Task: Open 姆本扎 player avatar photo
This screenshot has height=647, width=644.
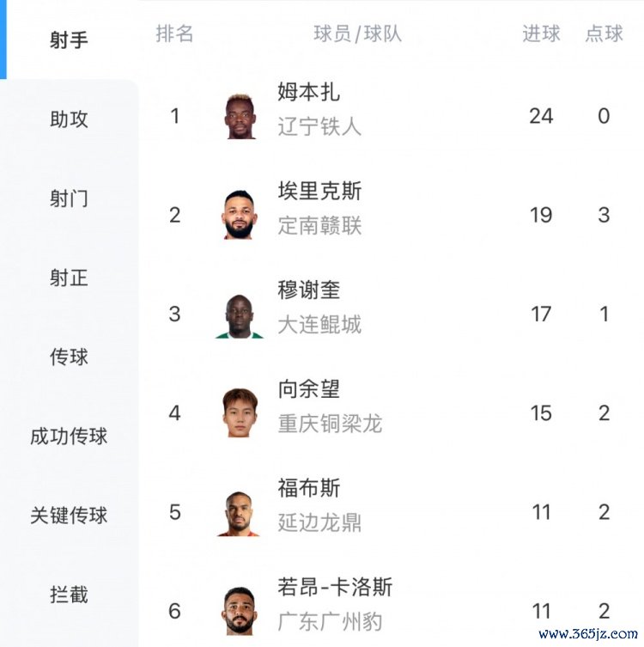Action: (x=240, y=116)
